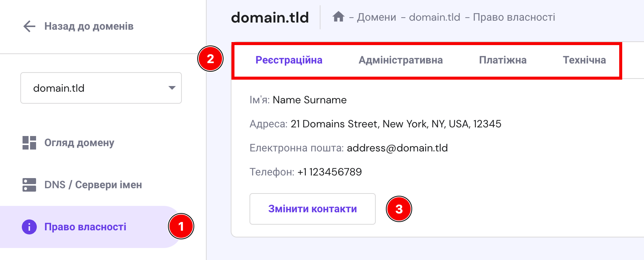Click the domain.tld breadcrumb link
Viewport: 644px width, 260px height.
434,17
